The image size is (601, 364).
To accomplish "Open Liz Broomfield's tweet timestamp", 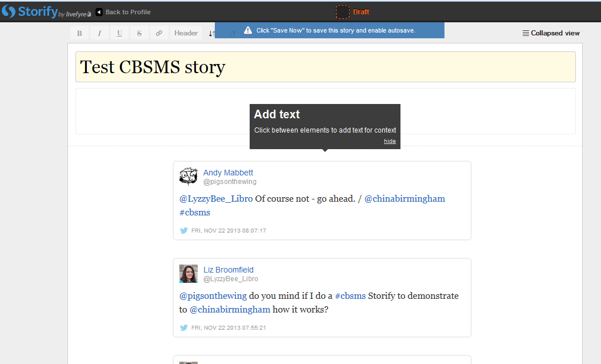I will pyautogui.click(x=229, y=328).
